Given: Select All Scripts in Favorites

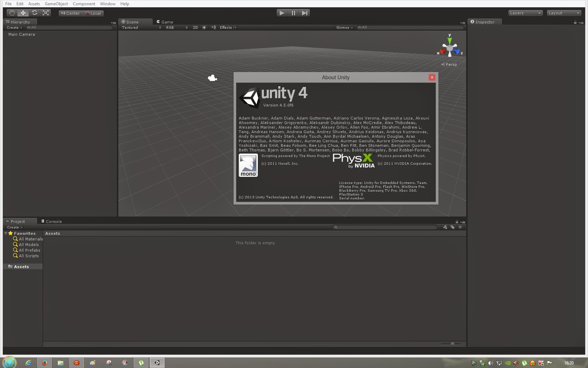Looking at the screenshot, I should (x=26, y=256).
